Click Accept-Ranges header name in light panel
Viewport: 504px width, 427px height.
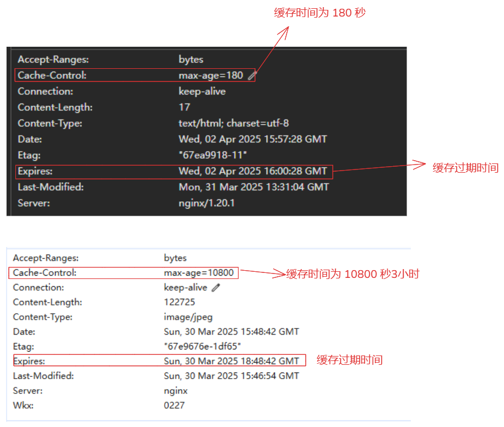[46, 258]
